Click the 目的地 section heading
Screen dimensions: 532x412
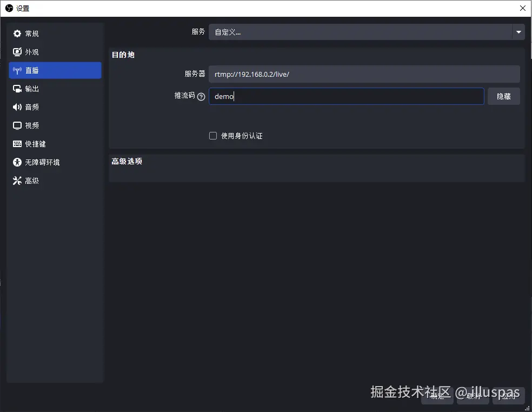pyautogui.click(x=123, y=55)
